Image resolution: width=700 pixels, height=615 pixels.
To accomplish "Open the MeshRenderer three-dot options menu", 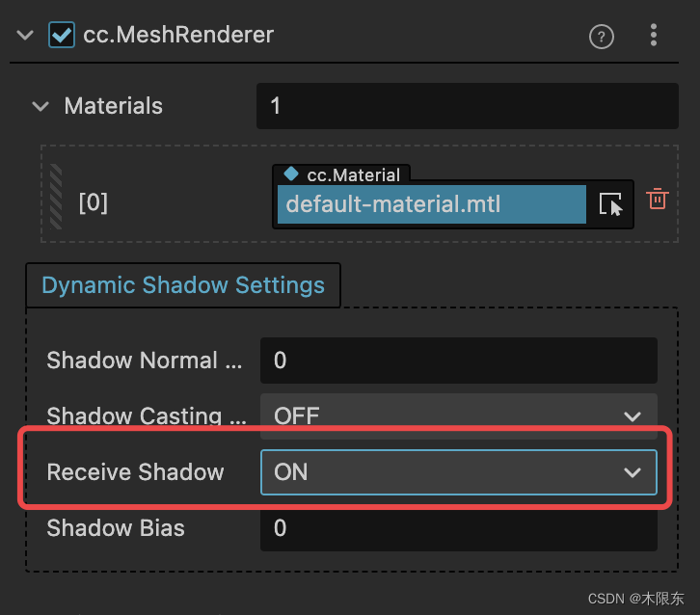I will pyautogui.click(x=653, y=35).
